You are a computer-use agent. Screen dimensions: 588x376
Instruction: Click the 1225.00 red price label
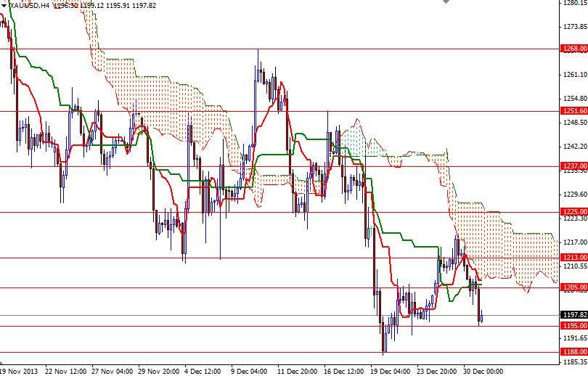tap(574, 212)
